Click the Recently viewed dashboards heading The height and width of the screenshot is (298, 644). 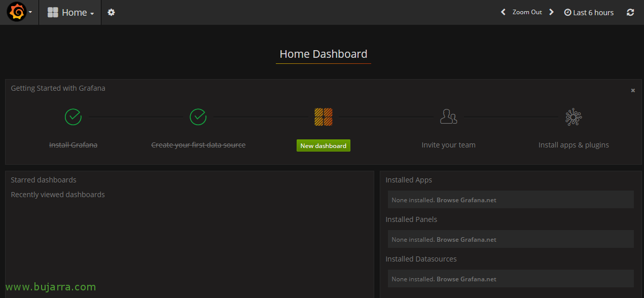58,195
